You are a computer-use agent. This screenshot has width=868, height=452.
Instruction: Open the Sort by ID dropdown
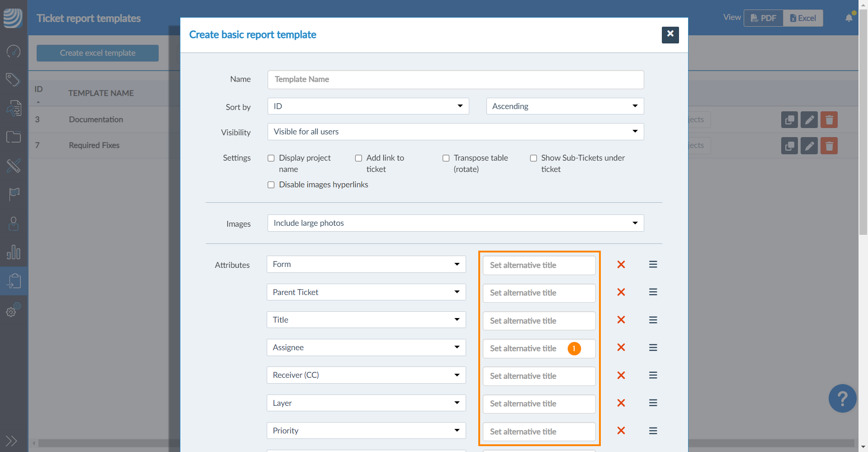368,106
